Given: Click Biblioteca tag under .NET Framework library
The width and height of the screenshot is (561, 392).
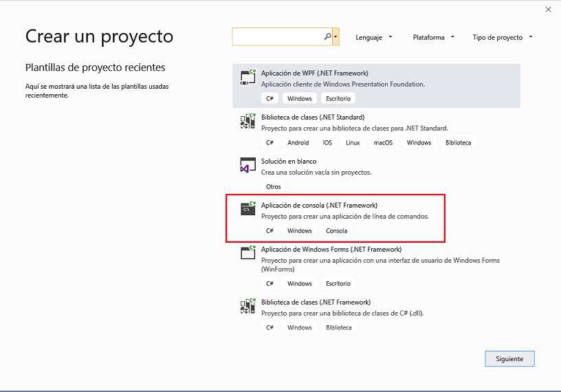Looking at the screenshot, I should pos(339,327).
